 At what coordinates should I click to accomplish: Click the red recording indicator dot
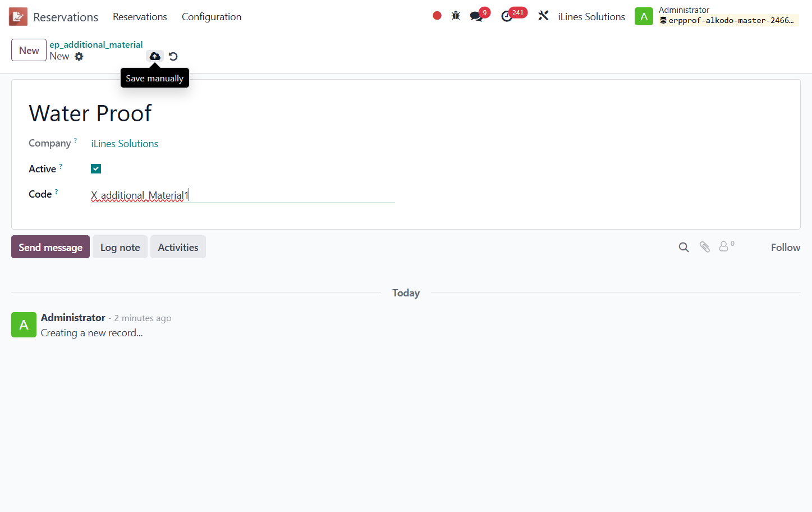click(437, 16)
